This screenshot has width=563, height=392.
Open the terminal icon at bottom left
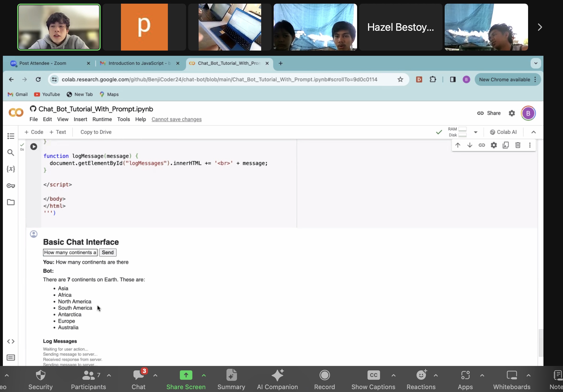(11, 358)
